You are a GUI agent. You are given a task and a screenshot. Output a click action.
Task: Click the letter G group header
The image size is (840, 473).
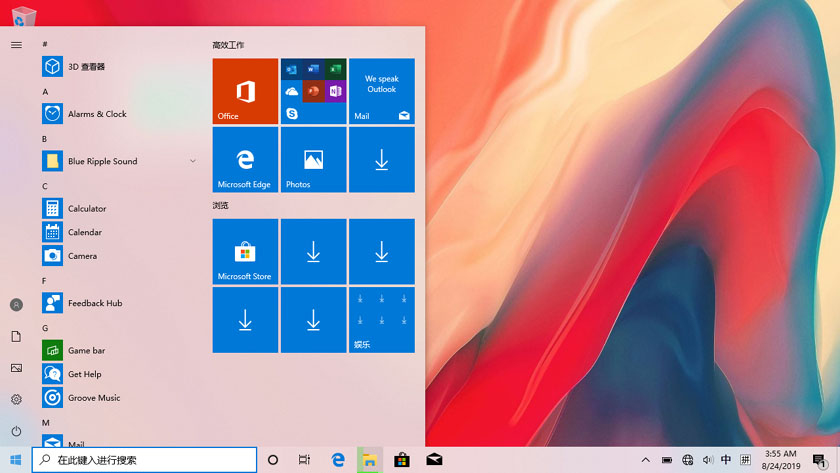click(45, 328)
